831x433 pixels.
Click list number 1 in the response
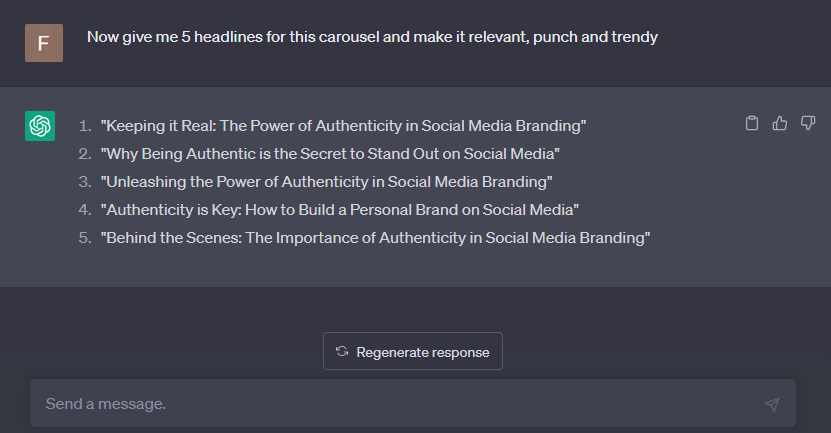(x=85, y=126)
